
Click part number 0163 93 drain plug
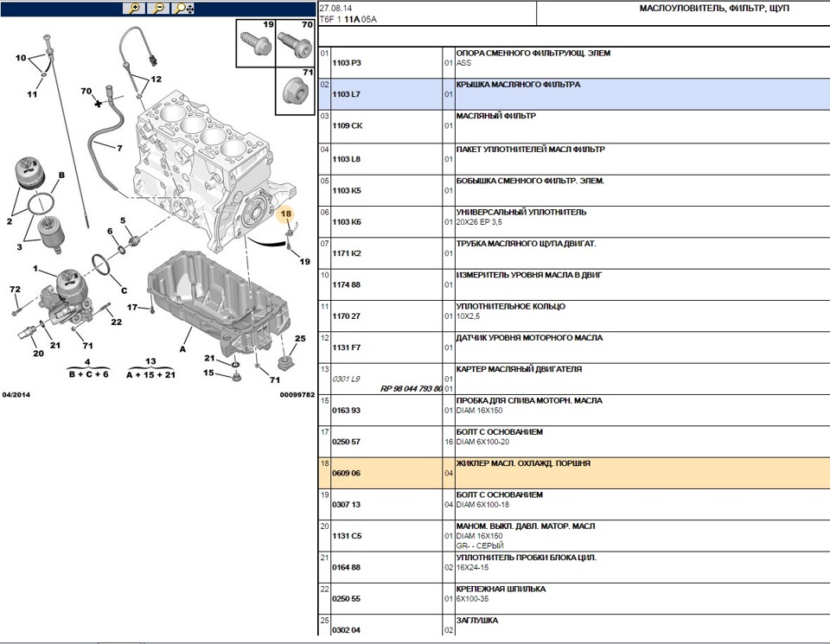pyautogui.click(x=346, y=410)
